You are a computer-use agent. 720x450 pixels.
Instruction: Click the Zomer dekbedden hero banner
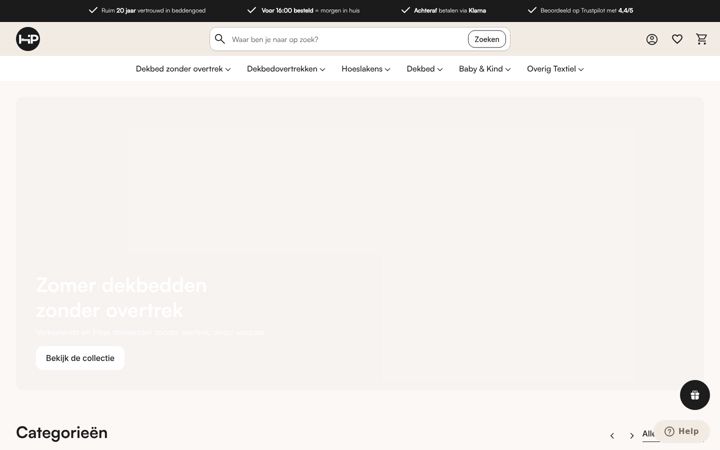click(360, 244)
